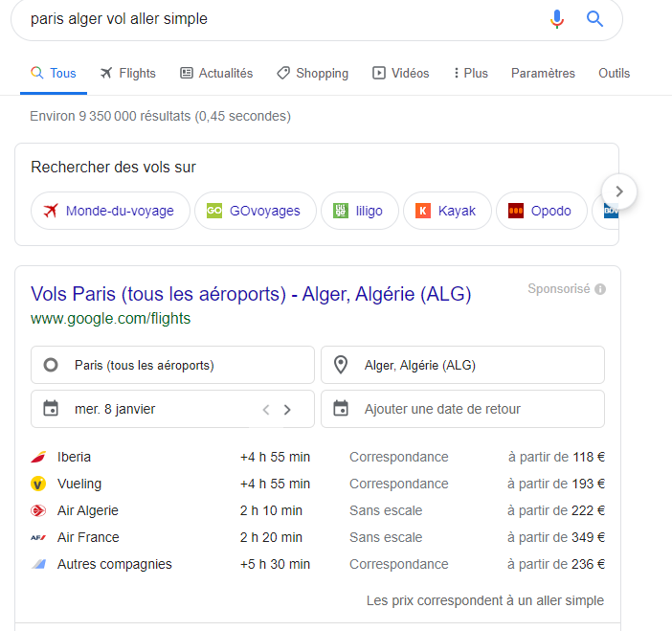
Task: Click the Sponsorisé info icon
Action: (600, 289)
